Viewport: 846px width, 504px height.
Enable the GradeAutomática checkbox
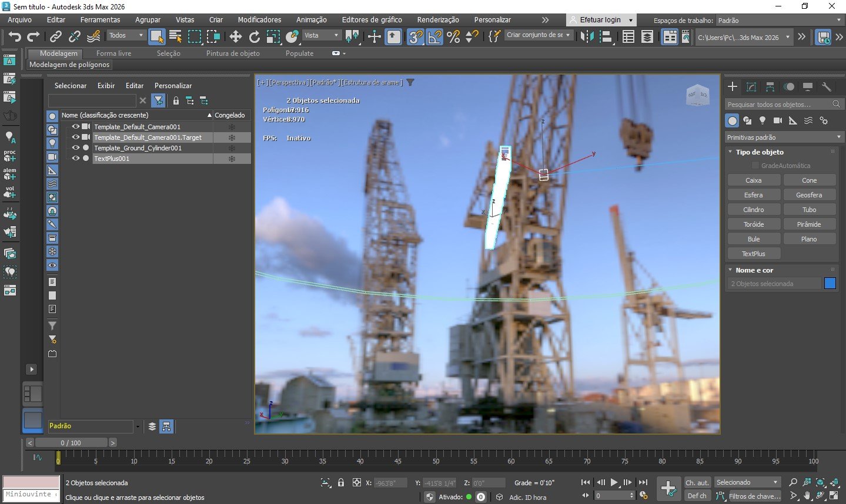coord(755,166)
